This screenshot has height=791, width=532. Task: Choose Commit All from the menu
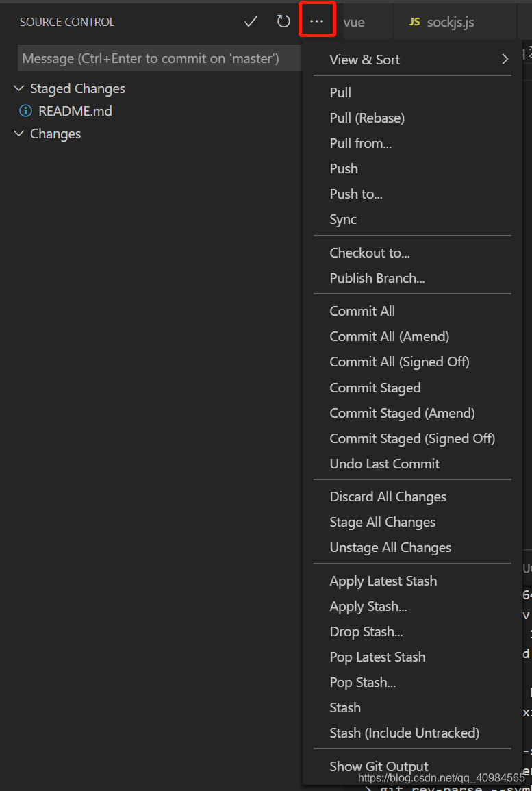pyautogui.click(x=362, y=310)
